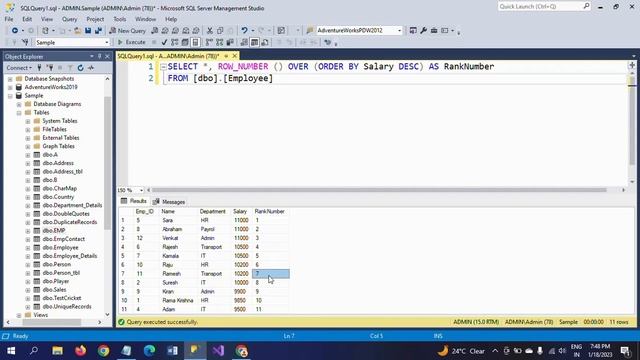Click the Object Explorer vertical scrollbar

(107, 163)
